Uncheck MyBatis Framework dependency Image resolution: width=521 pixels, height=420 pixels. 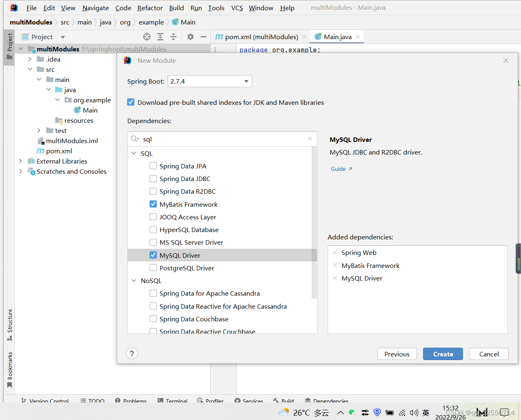click(x=153, y=204)
